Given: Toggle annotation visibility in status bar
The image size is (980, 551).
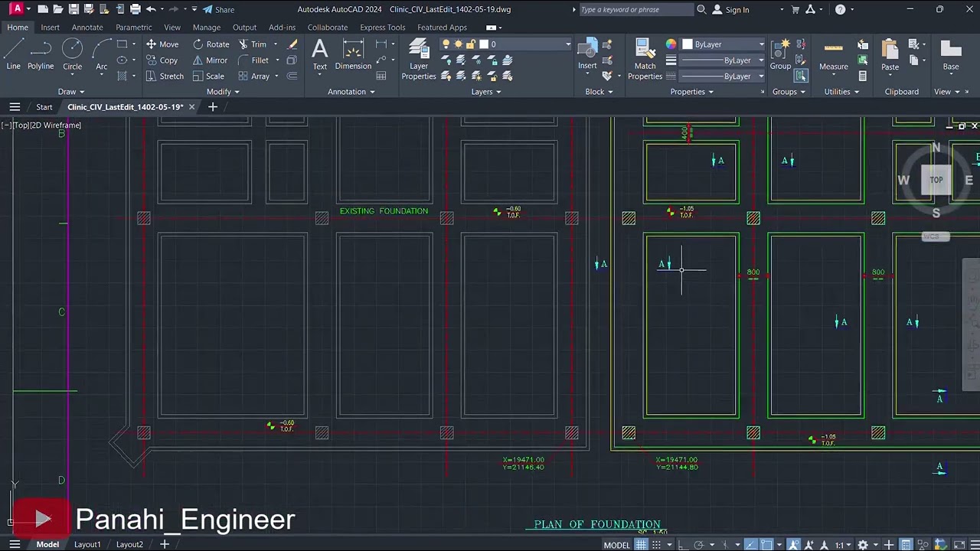Looking at the screenshot, I should [x=793, y=545].
